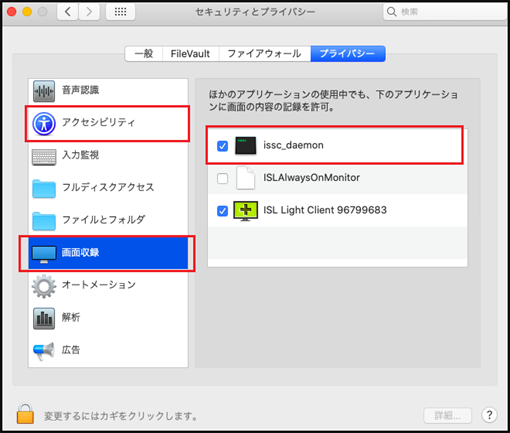Open the help question mark button
Screen dimensions: 510x433
click(489, 415)
